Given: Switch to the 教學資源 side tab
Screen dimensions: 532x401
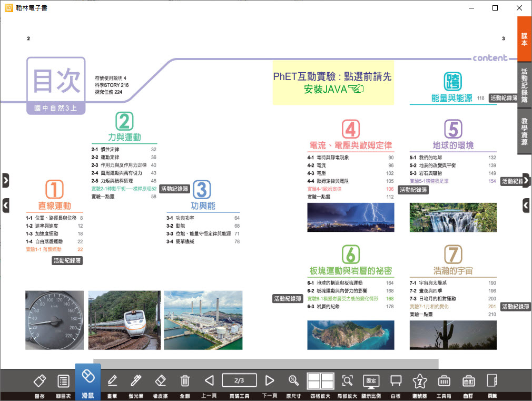Looking at the screenshot, I should (524, 131).
